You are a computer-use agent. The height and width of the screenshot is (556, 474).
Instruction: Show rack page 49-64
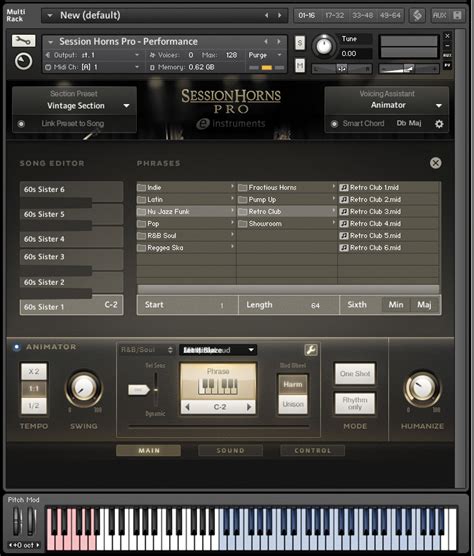[x=390, y=15]
